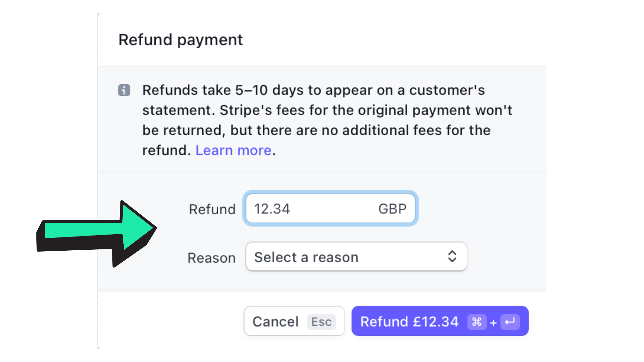
Task: Click the Command key icon on the refund button
Action: point(477,321)
